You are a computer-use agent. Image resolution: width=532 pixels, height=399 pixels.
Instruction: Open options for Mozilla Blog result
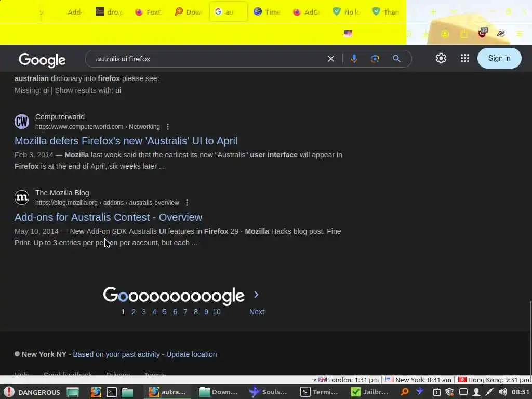[187, 203]
